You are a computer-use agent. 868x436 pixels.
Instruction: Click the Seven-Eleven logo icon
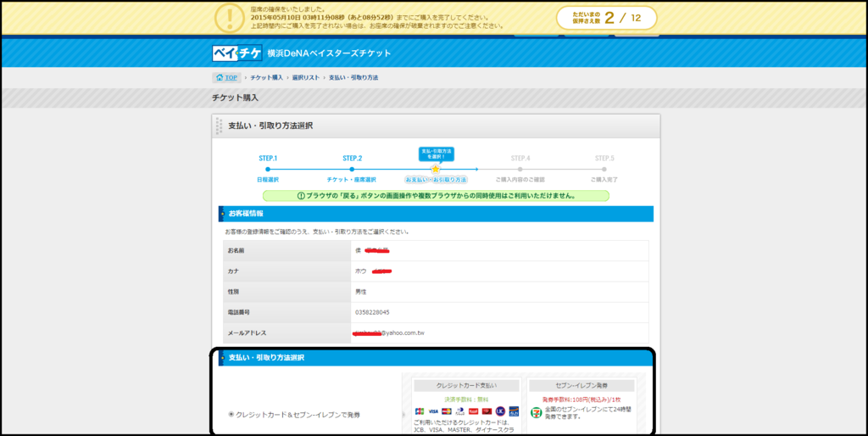(536, 412)
